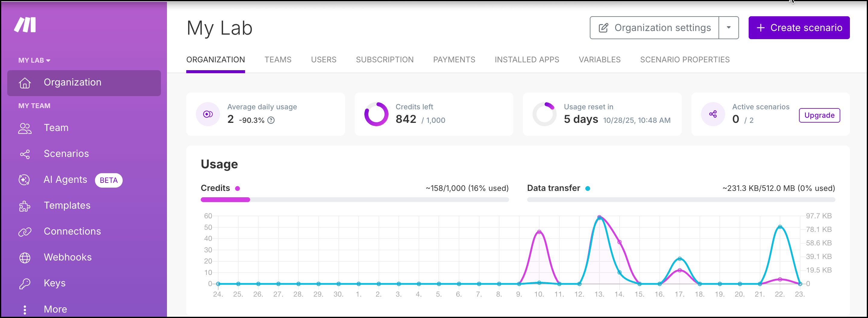
Task: Open Templates using the puzzle icon
Action: [25, 206]
